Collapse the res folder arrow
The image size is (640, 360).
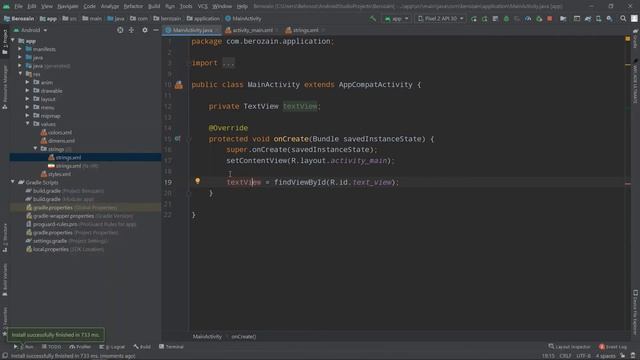point(20,74)
